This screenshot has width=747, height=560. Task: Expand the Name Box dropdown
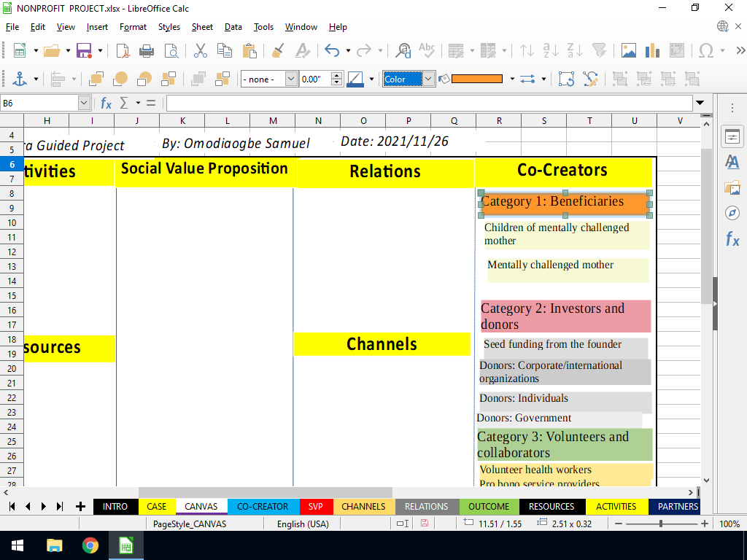click(x=84, y=103)
